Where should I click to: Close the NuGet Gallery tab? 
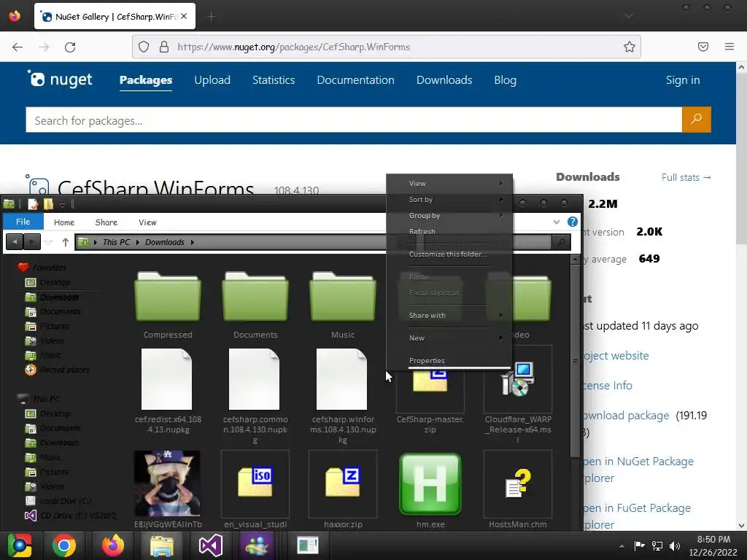[x=184, y=16]
